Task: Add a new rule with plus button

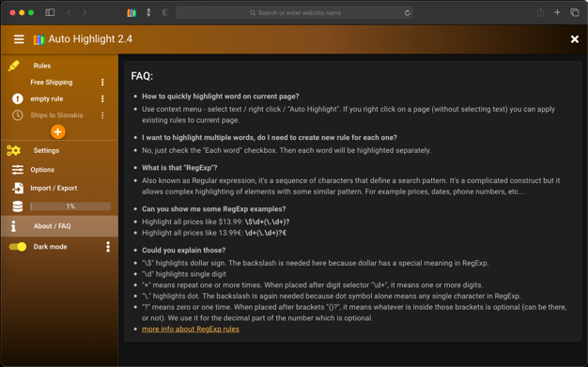Action: 57,131
